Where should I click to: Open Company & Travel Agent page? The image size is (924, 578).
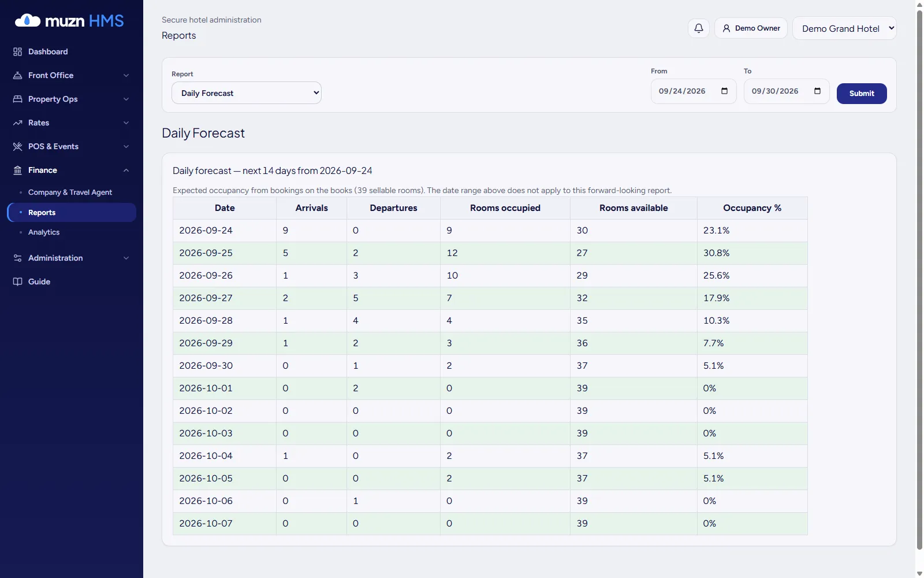(x=70, y=192)
